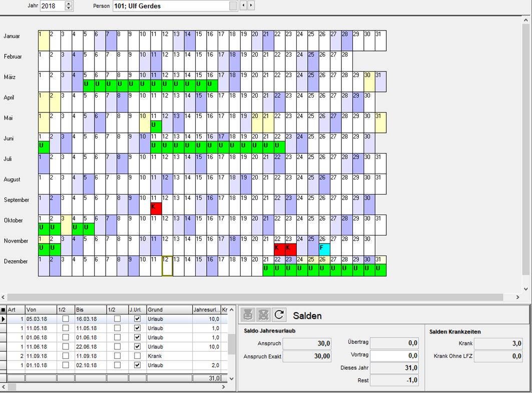Open the Person dropdown list

(233, 6)
